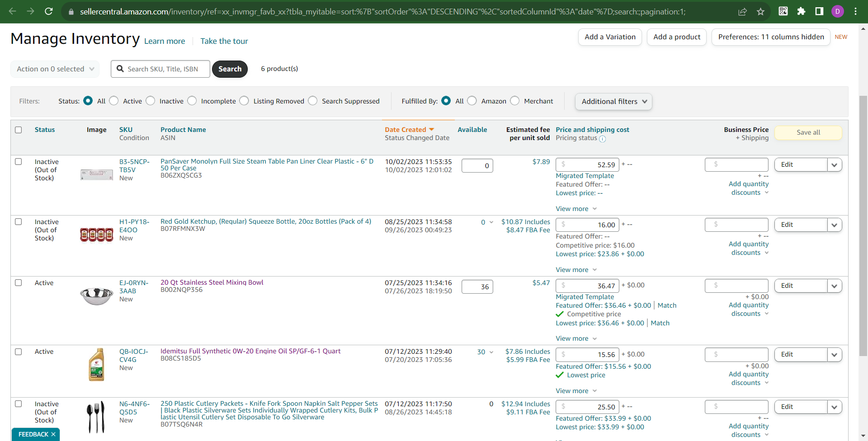Select the PanSaver pan liner row checkbox
The image size is (868, 441).
point(19,162)
